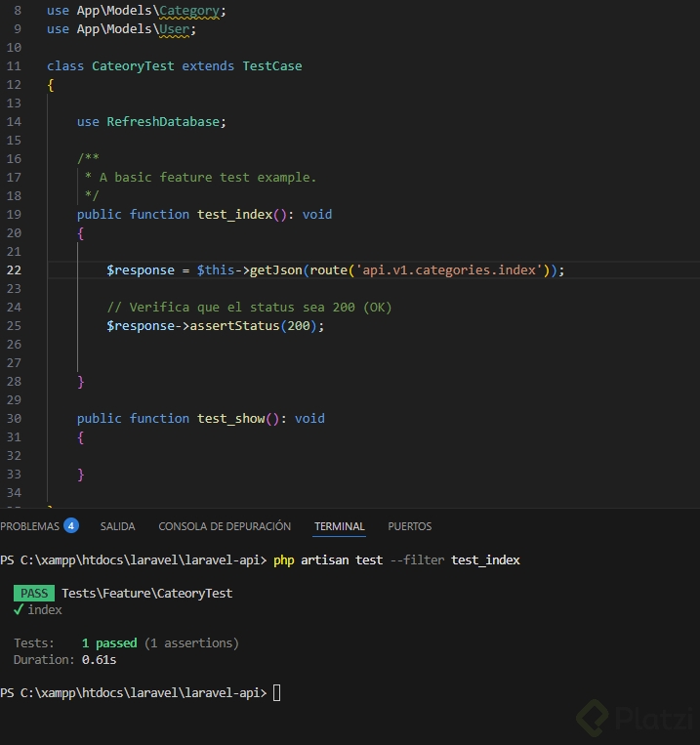Click the '(1 assertions)' terminal text
This screenshot has height=745, width=700.
coord(191,642)
